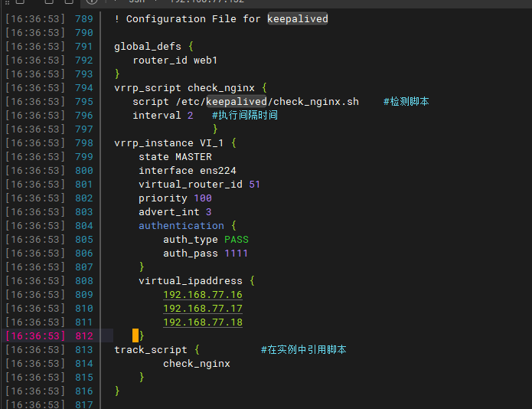Click the highlighted word keepalived on line 789
The width and height of the screenshot is (532, 409).
pyautogui.click(x=298, y=18)
